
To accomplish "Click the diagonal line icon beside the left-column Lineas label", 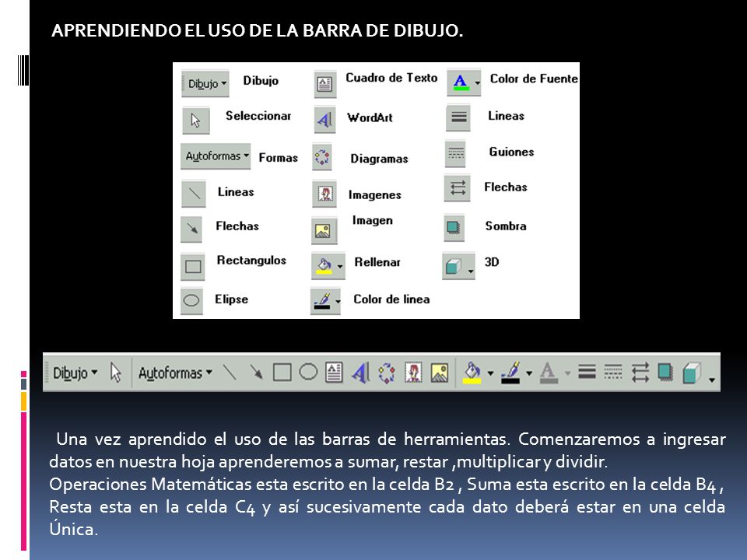I will tap(194, 194).
